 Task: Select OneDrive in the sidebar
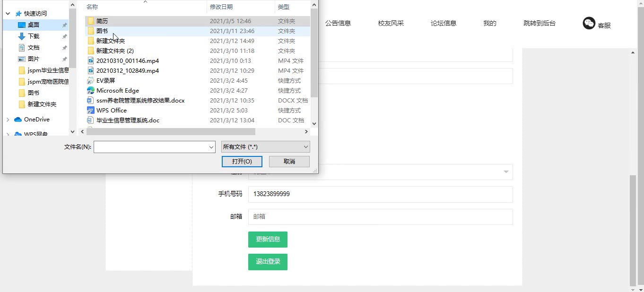[x=36, y=119]
